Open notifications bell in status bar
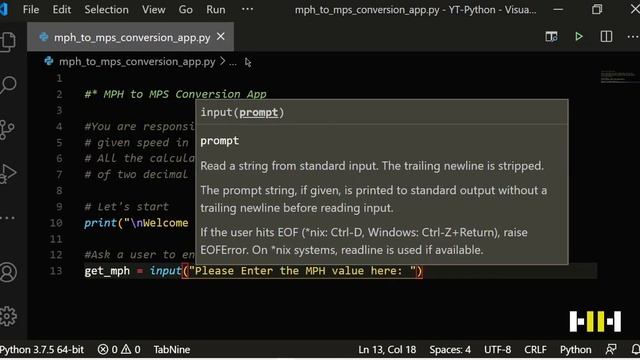The height and width of the screenshot is (360, 640). click(636, 350)
